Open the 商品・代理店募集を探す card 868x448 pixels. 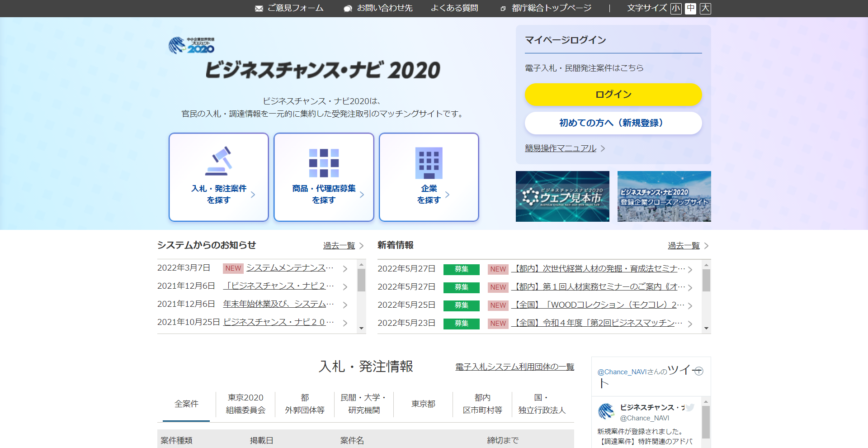click(x=324, y=177)
